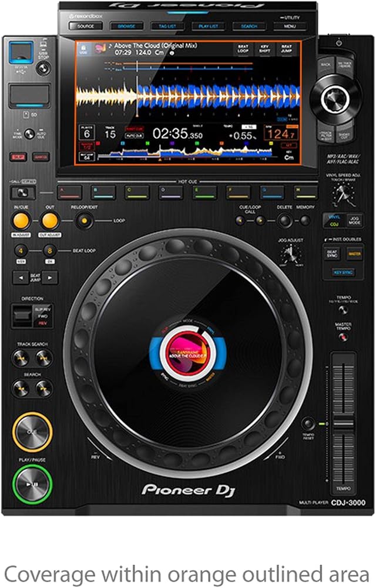Screen dimensions: 376x588
Task: Toggle the MASTER TEMPO button
Action: click(343, 337)
